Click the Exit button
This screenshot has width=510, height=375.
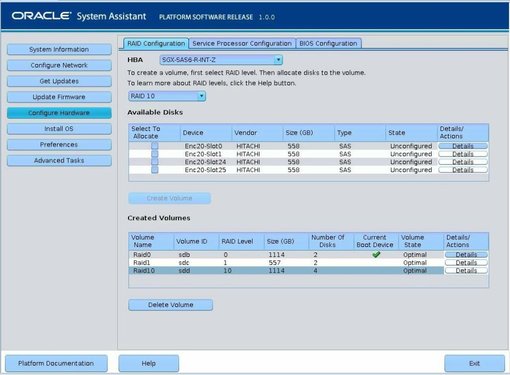coord(474,363)
